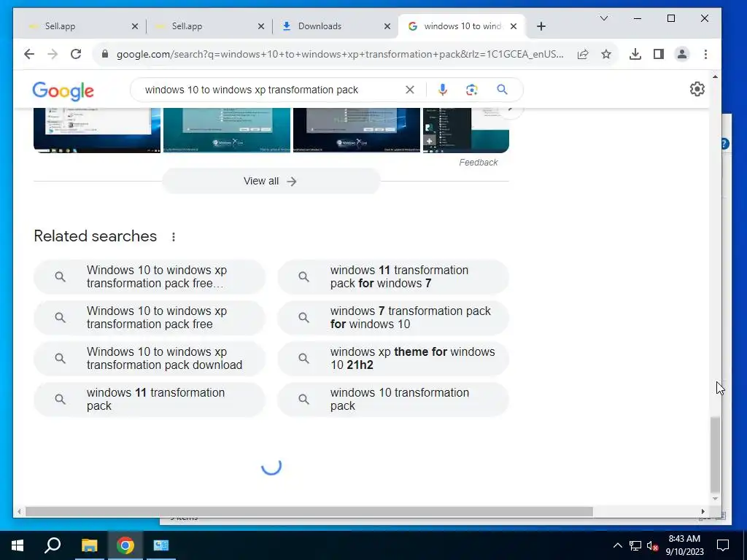
Task: Switch to the first Sell.app tab
Action: click(x=79, y=27)
